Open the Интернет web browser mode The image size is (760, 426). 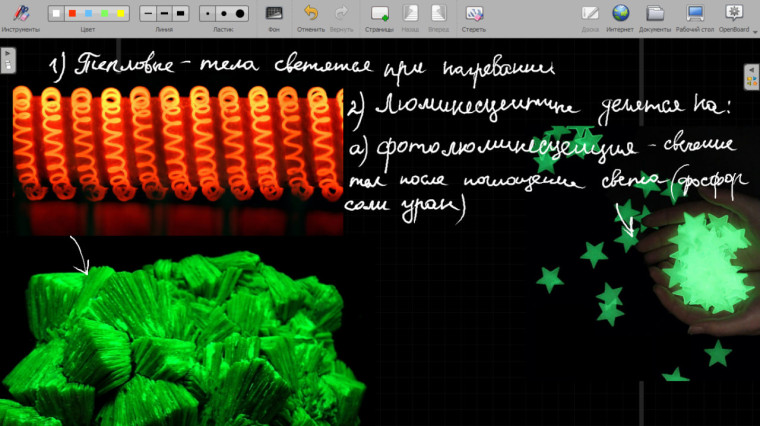tap(620, 17)
